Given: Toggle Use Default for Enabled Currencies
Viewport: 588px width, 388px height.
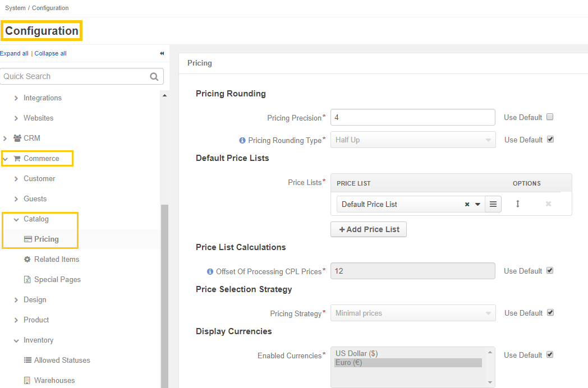Looking at the screenshot, I should tap(550, 354).
